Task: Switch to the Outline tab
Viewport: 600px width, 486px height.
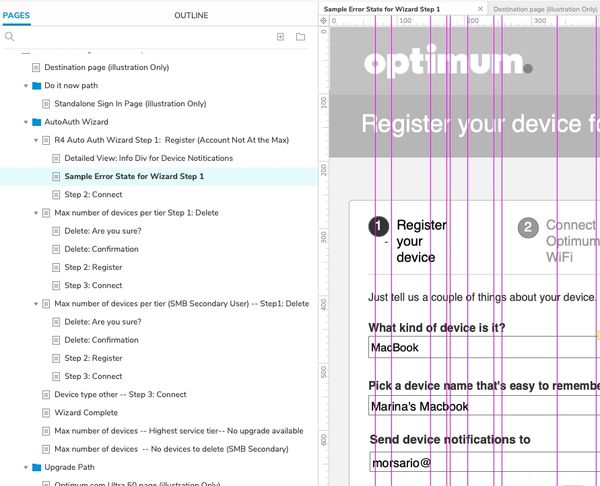Action: pos(191,16)
